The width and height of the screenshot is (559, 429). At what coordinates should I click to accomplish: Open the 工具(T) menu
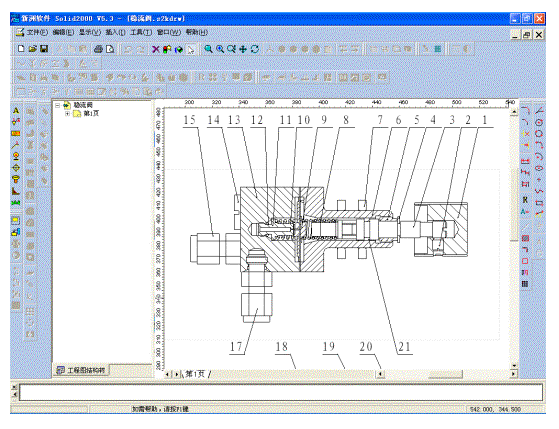(x=141, y=32)
